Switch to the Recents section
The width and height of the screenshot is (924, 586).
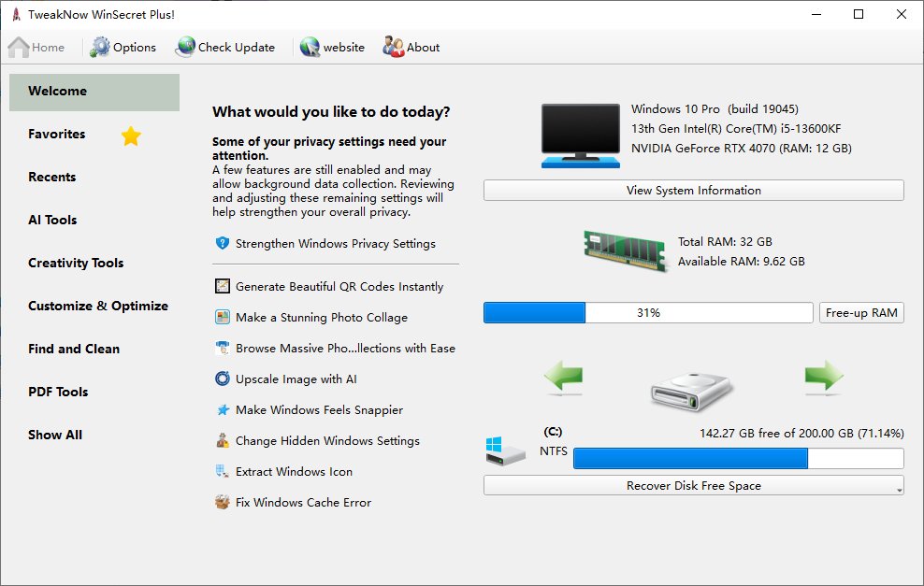(51, 178)
